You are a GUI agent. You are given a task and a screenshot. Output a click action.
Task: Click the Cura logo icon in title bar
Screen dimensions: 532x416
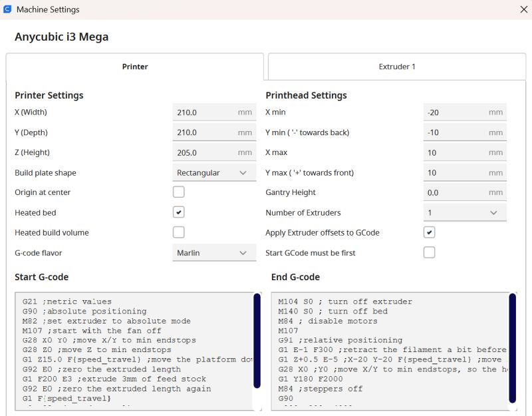coord(8,9)
